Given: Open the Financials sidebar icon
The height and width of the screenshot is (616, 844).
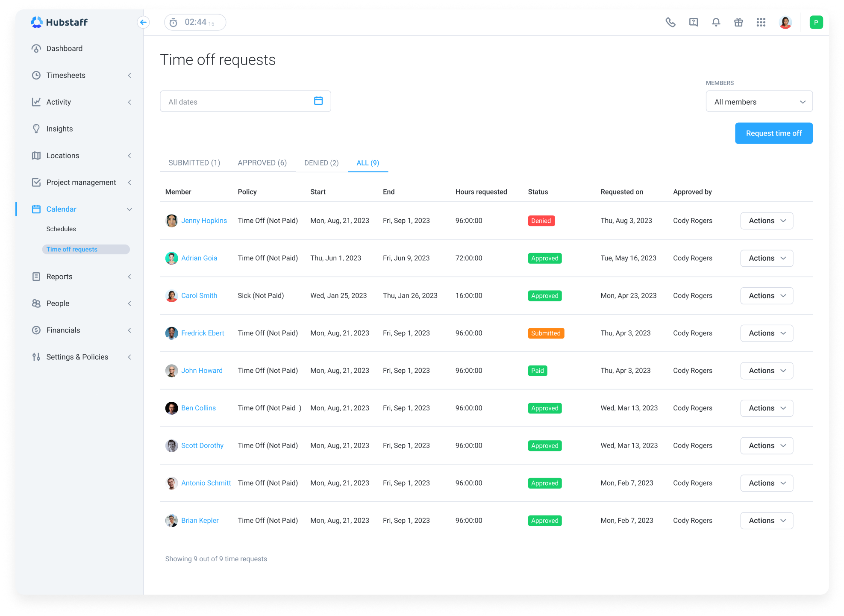Looking at the screenshot, I should [36, 330].
